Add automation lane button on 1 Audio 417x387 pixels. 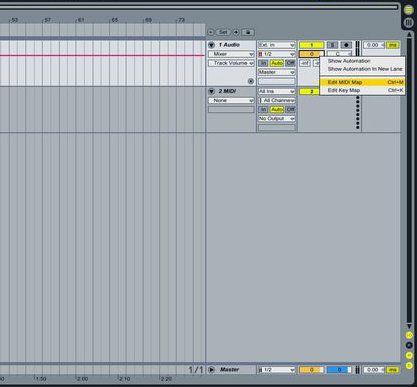pyautogui.click(x=251, y=81)
